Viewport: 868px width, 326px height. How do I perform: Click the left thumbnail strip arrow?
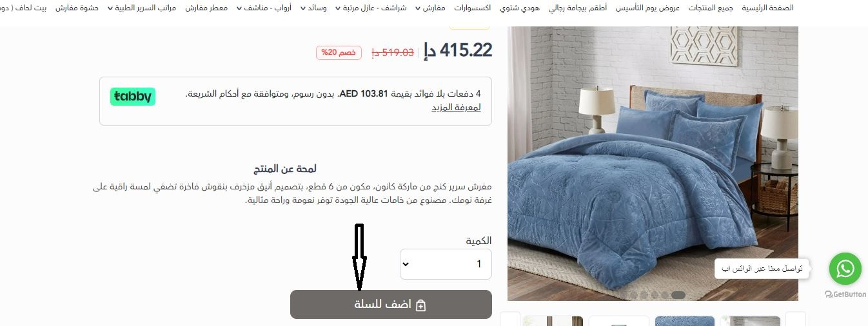tap(510, 320)
